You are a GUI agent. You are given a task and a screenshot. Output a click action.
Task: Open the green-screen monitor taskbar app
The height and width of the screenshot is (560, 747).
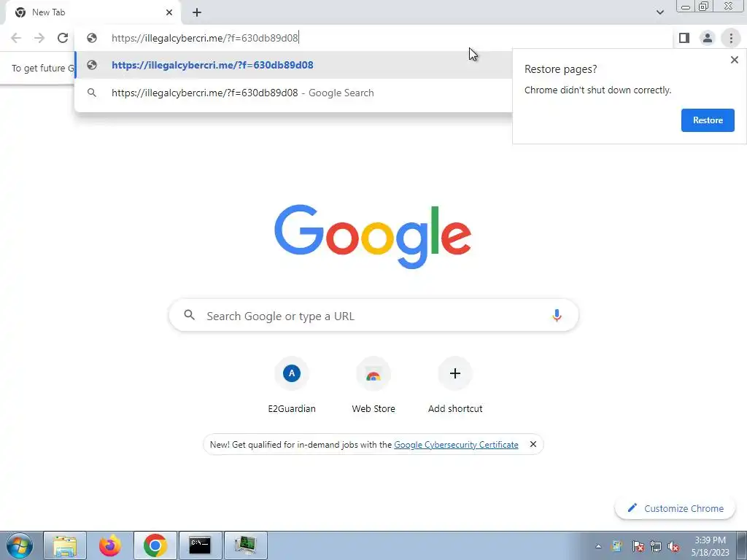[245, 545]
